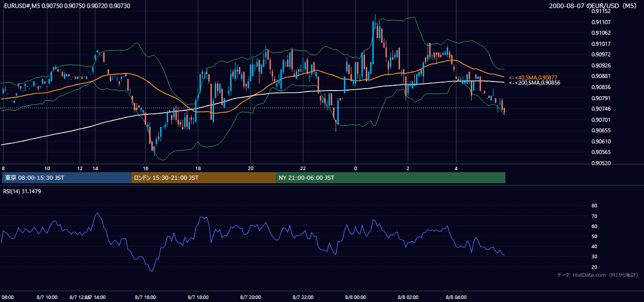Click hour label 18 under the price chart
644x302 pixels.
tap(198, 168)
